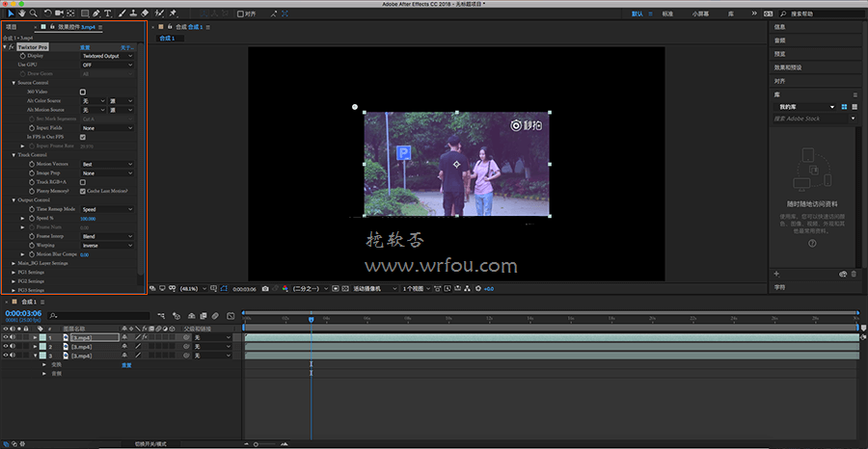This screenshot has width=868, height=449.
Task: Open the viewer magnification 48.1% dropdown
Action: coord(193,289)
